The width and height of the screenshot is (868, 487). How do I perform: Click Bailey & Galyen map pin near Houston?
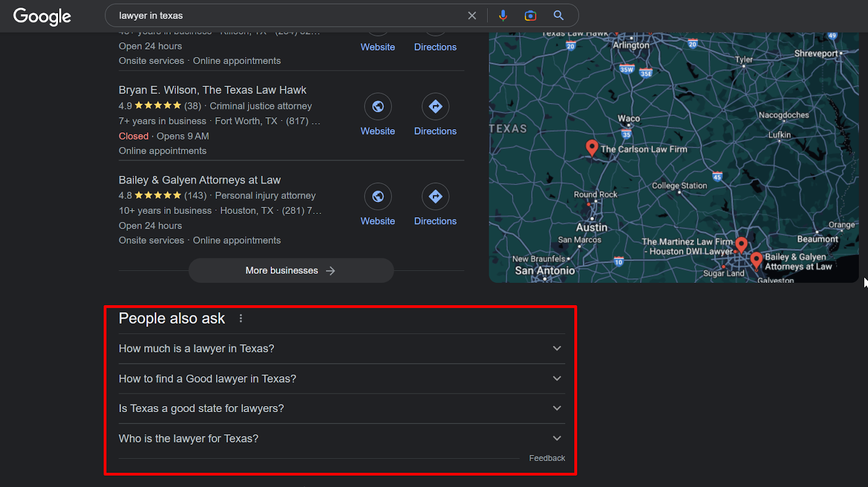click(756, 261)
